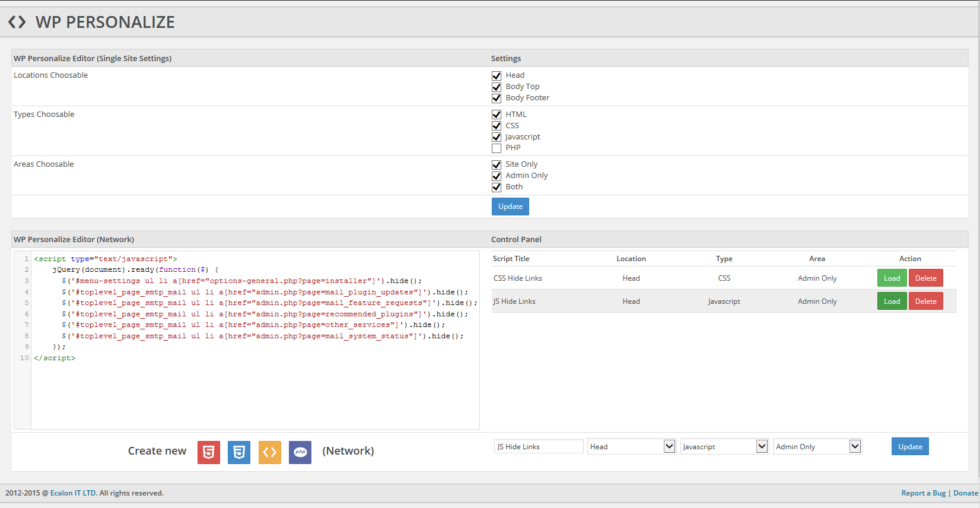Create new HTML5 script icon
The height and width of the screenshot is (508, 980).
tap(209, 452)
